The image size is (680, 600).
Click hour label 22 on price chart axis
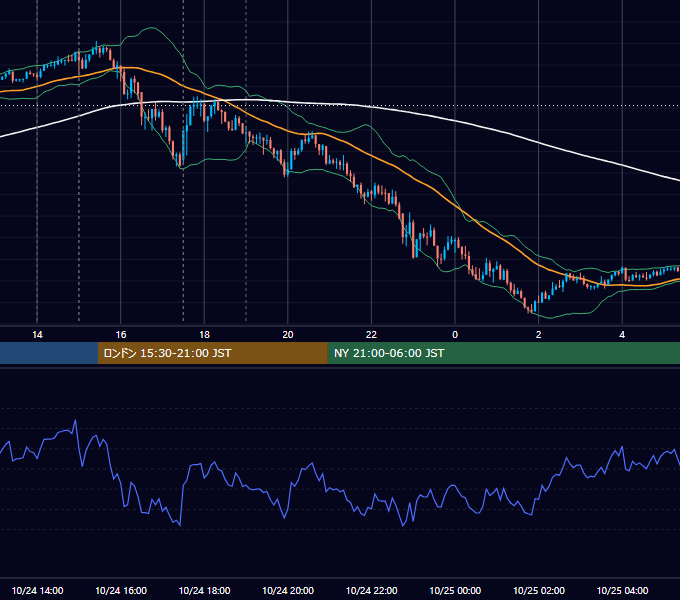[x=371, y=334]
